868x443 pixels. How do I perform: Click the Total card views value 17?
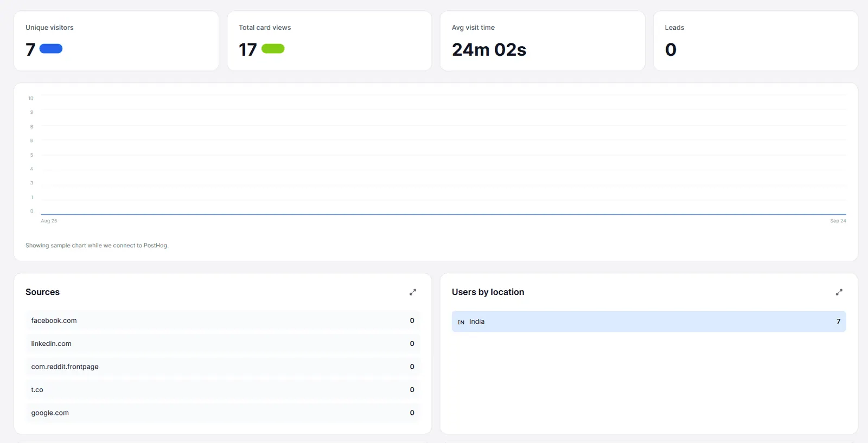point(248,50)
